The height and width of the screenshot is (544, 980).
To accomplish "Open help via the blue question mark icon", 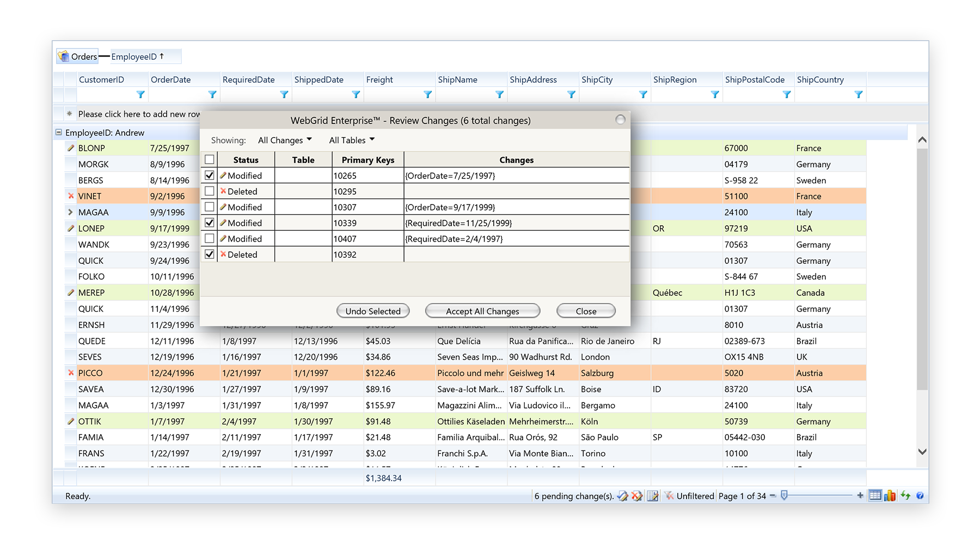I will (x=920, y=496).
